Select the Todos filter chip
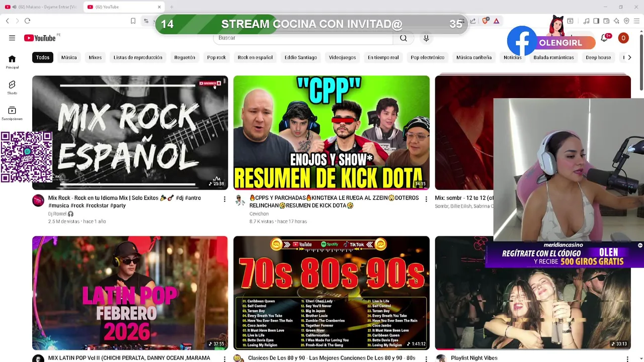644x362 pixels. [x=43, y=57]
